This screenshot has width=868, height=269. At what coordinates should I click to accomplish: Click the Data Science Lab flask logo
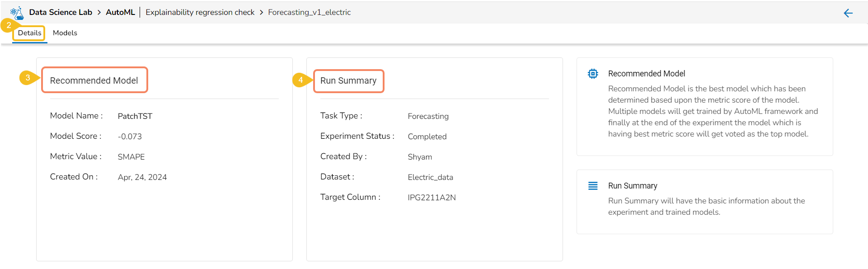coord(17,13)
